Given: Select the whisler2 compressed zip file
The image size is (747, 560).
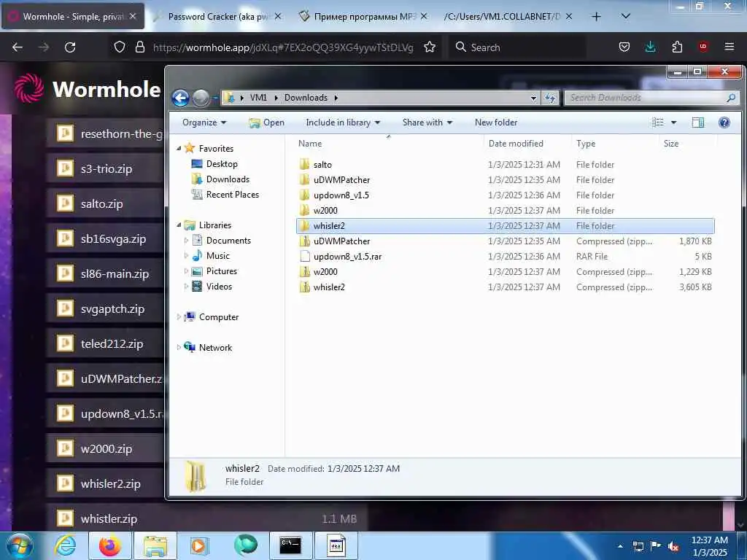Looking at the screenshot, I should [505, 287].
